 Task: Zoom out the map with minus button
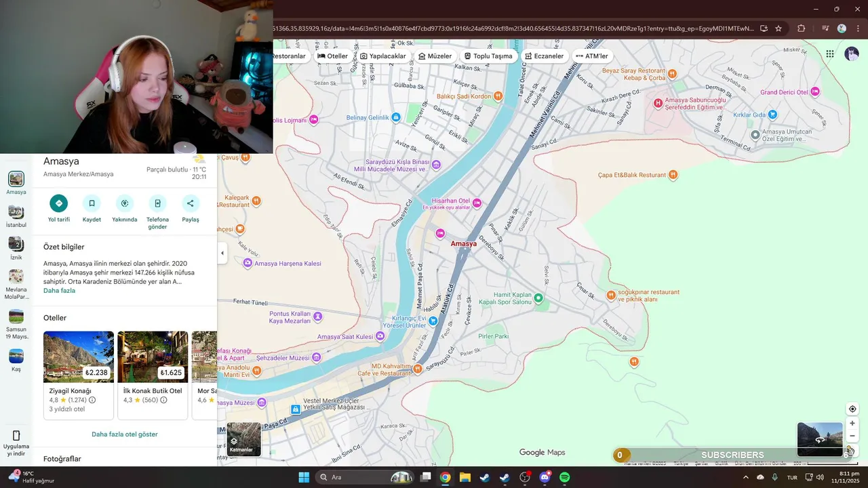pos(852,436)
